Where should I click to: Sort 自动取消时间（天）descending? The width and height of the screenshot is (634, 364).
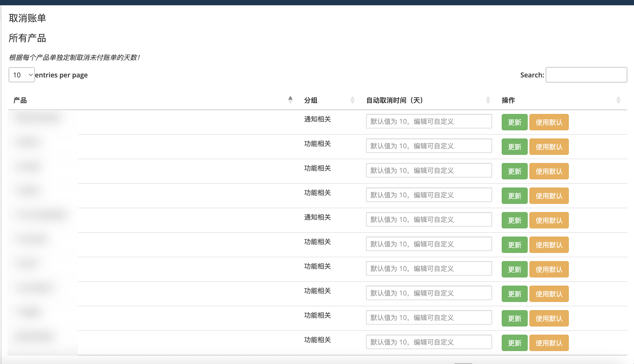[488, 102]
